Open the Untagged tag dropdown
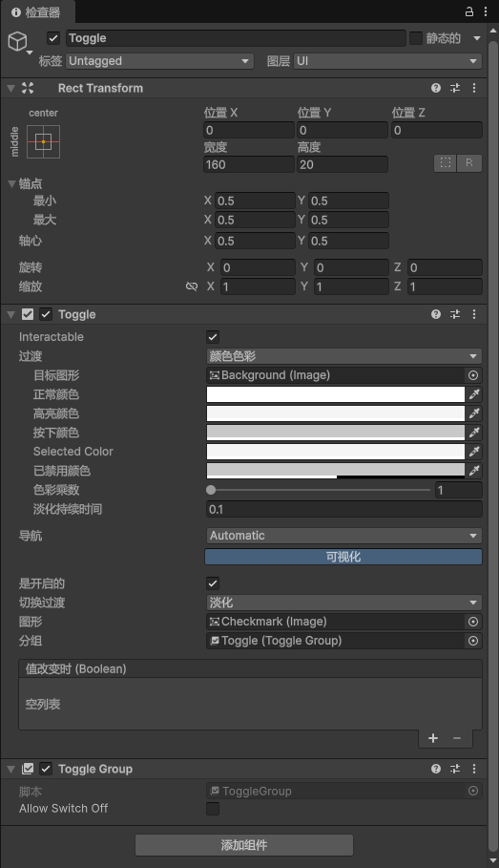The width and height of the screenshot is (499, 868). click(159, 61)
